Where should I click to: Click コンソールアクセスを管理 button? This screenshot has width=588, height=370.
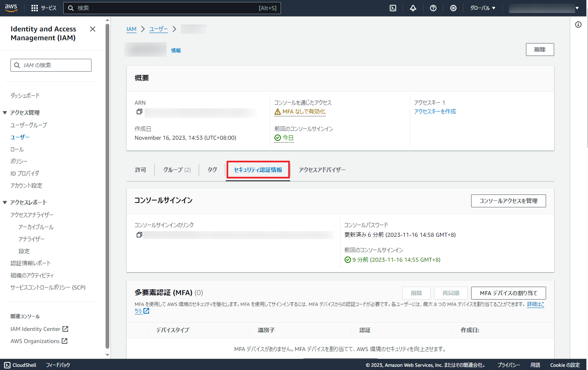pyautogui.click(x=508, y=201)
